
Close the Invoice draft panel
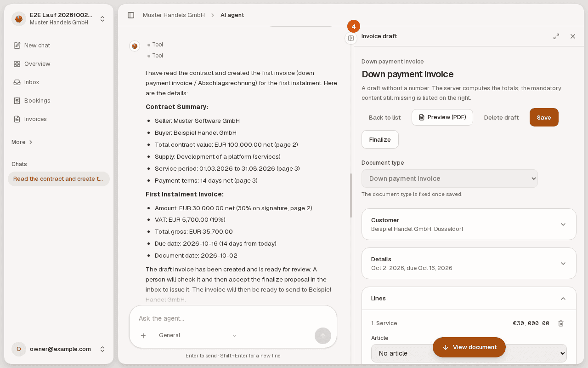point(573,36)
